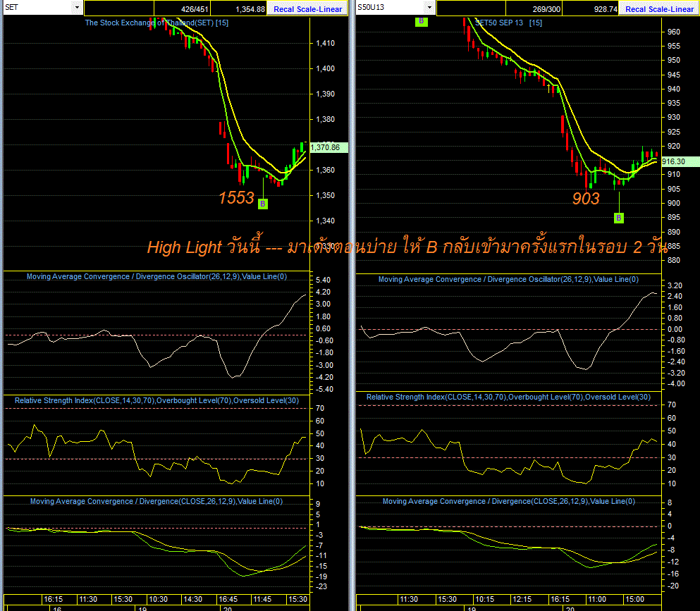Click the 10:15 time label on the S50U13 chart
The image size is (700, 611).
484,600
